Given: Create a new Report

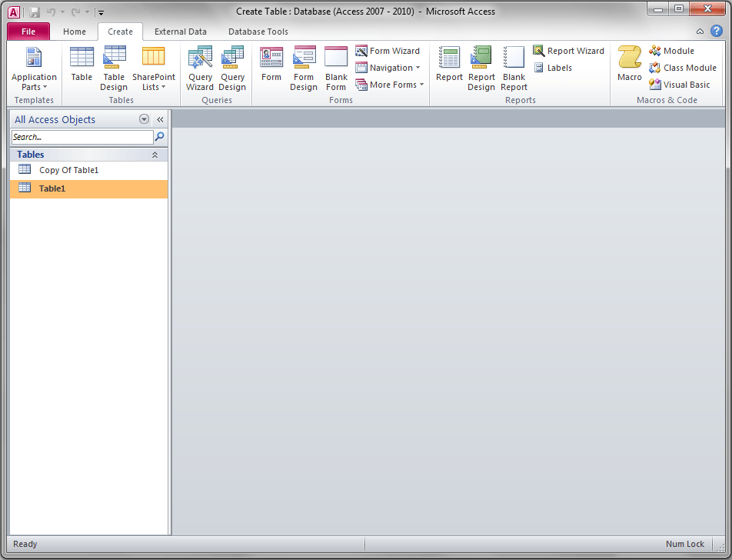Looking at the screenshot, I should [449, 64].
